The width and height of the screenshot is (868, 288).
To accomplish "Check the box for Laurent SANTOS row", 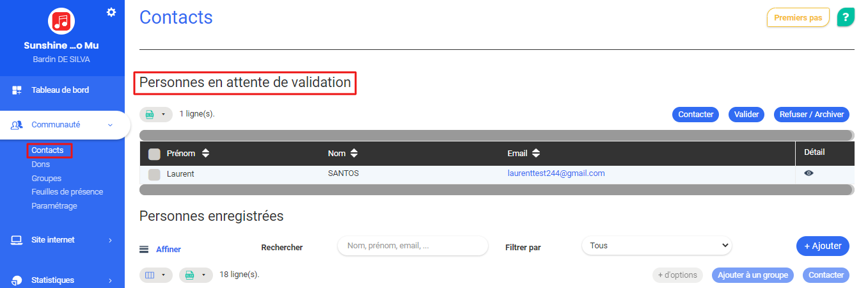I will pyautogui.click(x=154, y=174).
